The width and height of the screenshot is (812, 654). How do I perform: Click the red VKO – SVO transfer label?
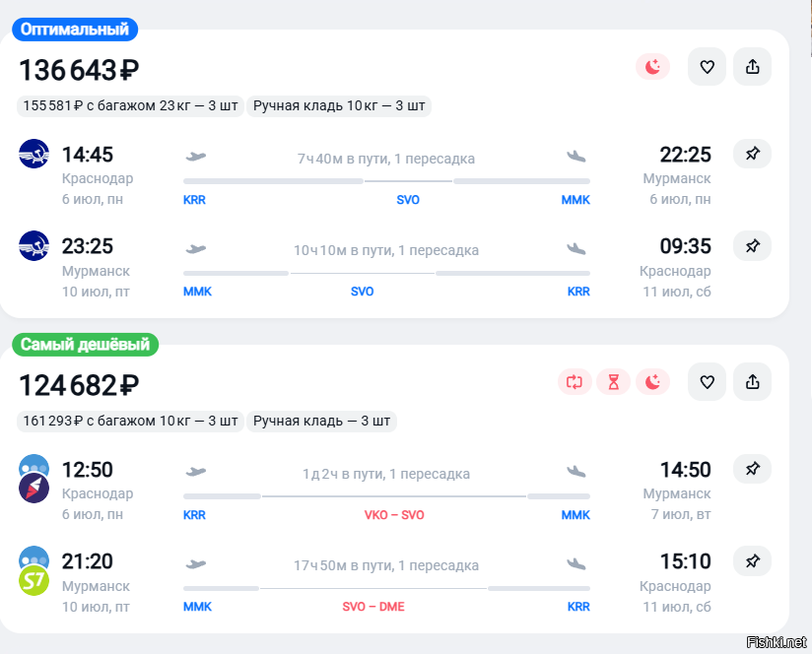click(x=394, y=515)
